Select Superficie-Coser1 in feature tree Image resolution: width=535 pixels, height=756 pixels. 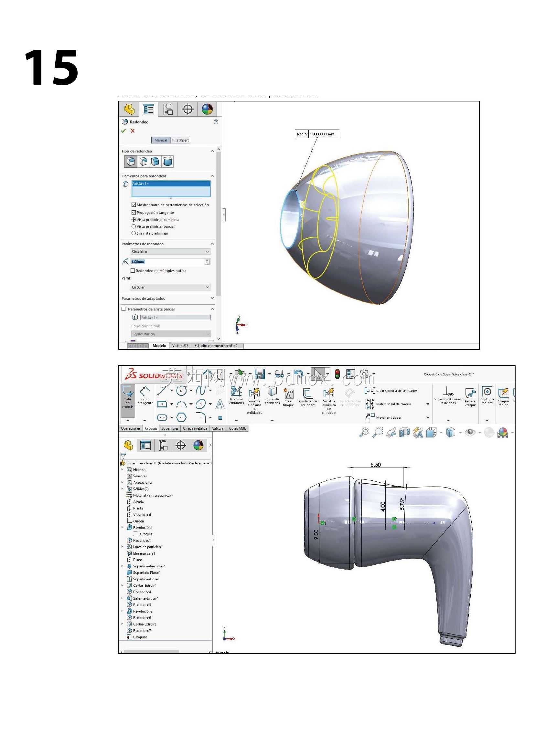tap(144, 579)
